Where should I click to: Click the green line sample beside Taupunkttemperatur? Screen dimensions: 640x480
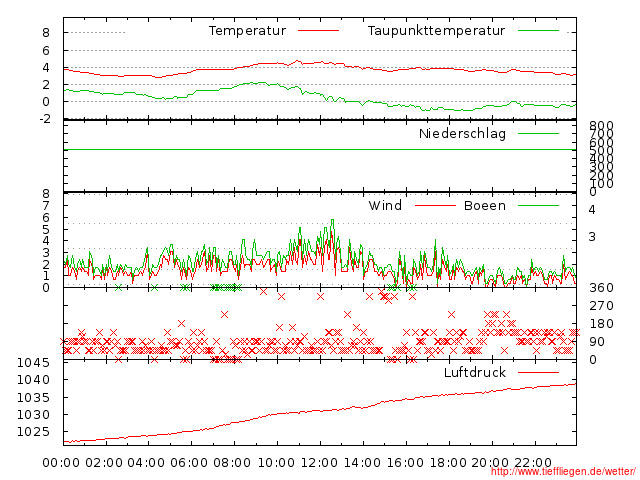[x=538, y=31]
